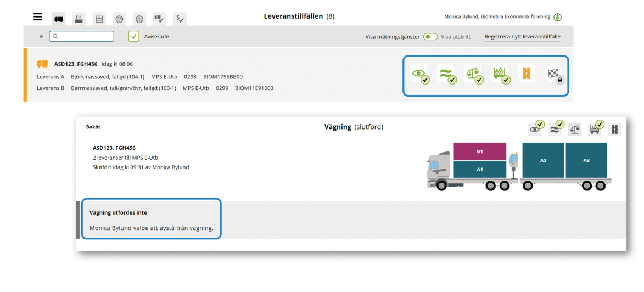Open the green wavy lines step
The width and height of the screenshot is (644, 292).
click(x=446, y=74)
